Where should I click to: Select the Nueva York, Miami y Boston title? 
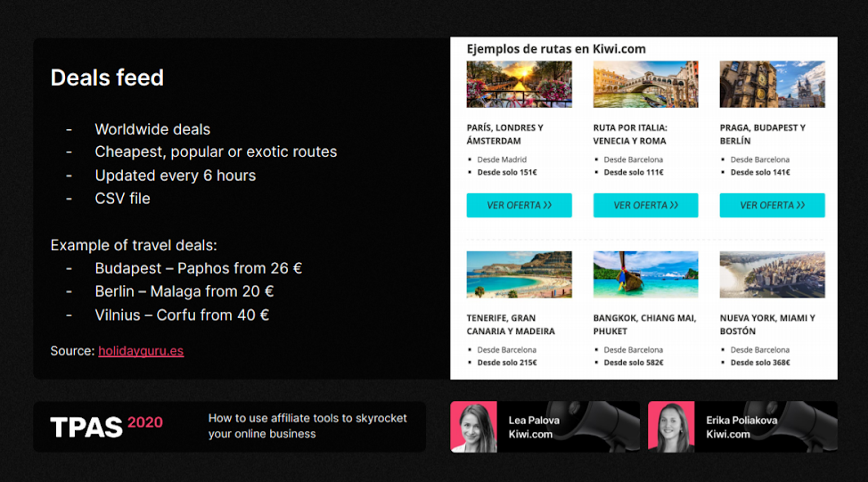pyautogui.click(x=767, y=324)
